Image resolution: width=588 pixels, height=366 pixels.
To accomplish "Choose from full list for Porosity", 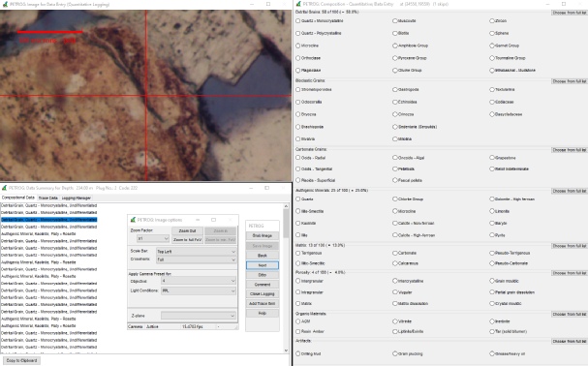I will coord(570,273).
